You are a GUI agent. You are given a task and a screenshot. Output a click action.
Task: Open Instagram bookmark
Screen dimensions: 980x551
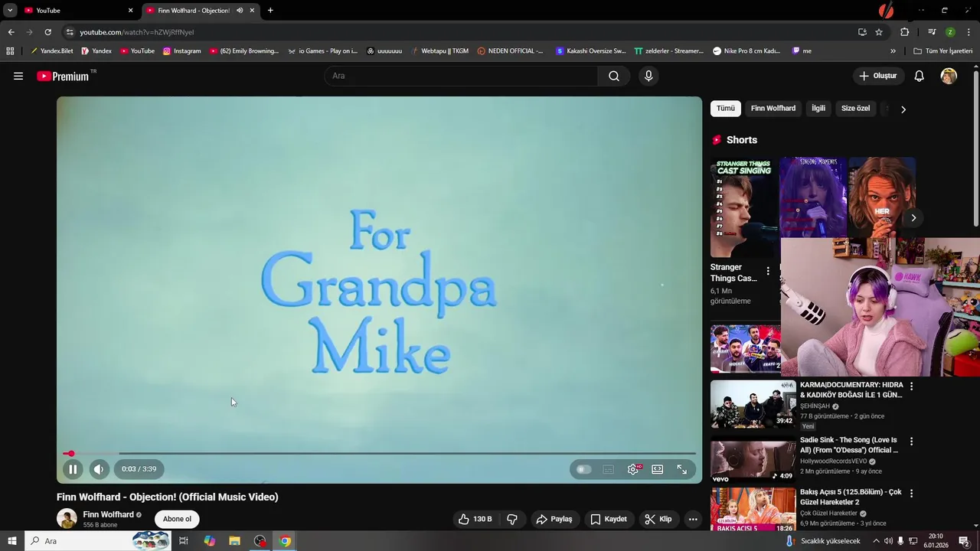tap(182, 51)
